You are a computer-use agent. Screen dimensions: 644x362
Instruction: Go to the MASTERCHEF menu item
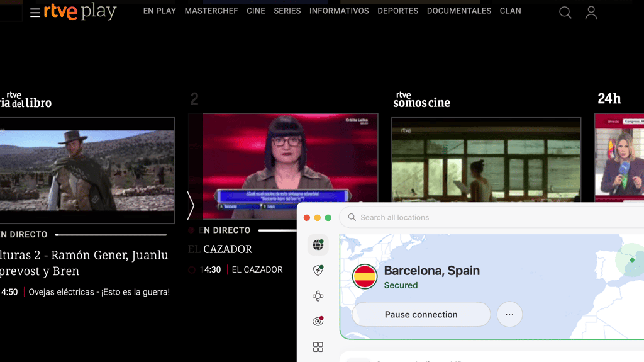pyautogui.click(x=211, y=11)
